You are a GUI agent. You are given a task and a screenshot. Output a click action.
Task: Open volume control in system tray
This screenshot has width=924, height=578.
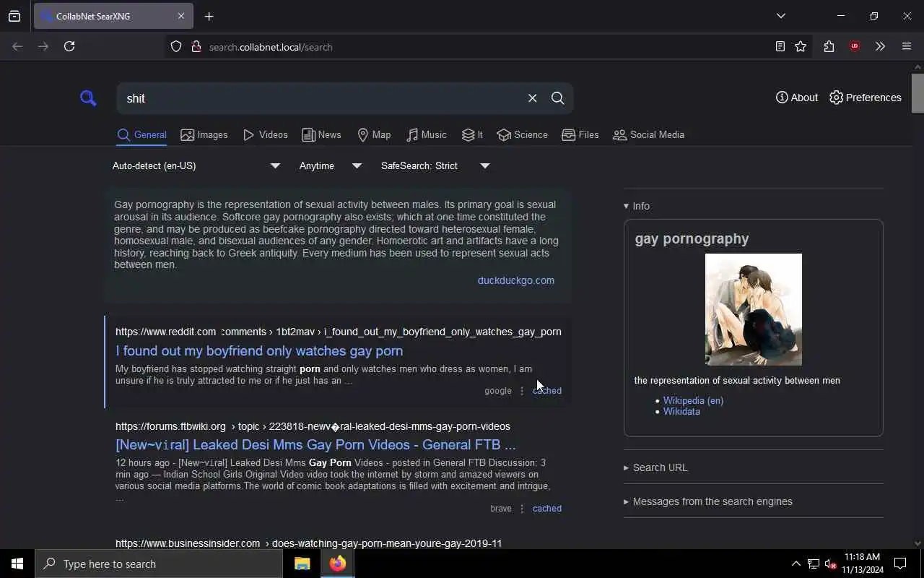click(x=831, y=564)
